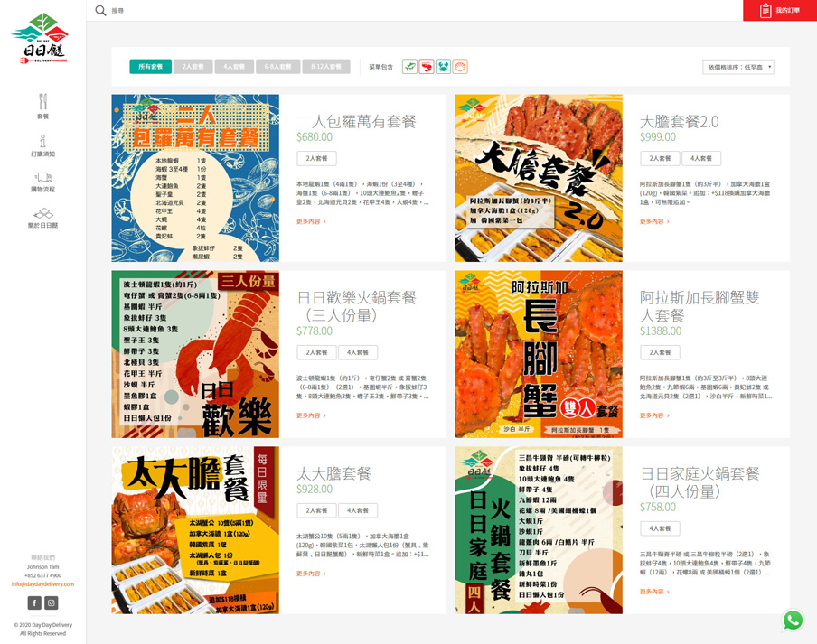
Task: Open the WhatsApp chat icon
Action: [x=793, y=620]
